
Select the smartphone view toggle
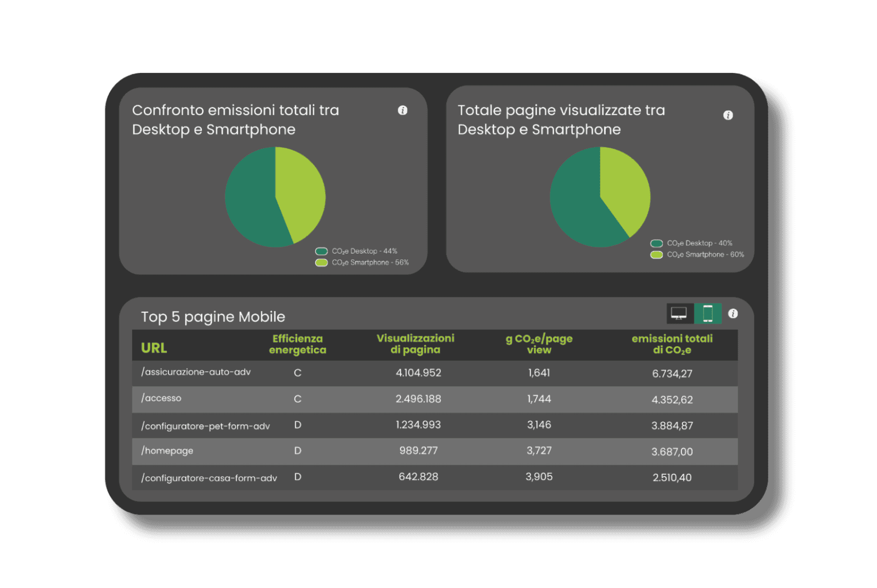click(707, 314)
